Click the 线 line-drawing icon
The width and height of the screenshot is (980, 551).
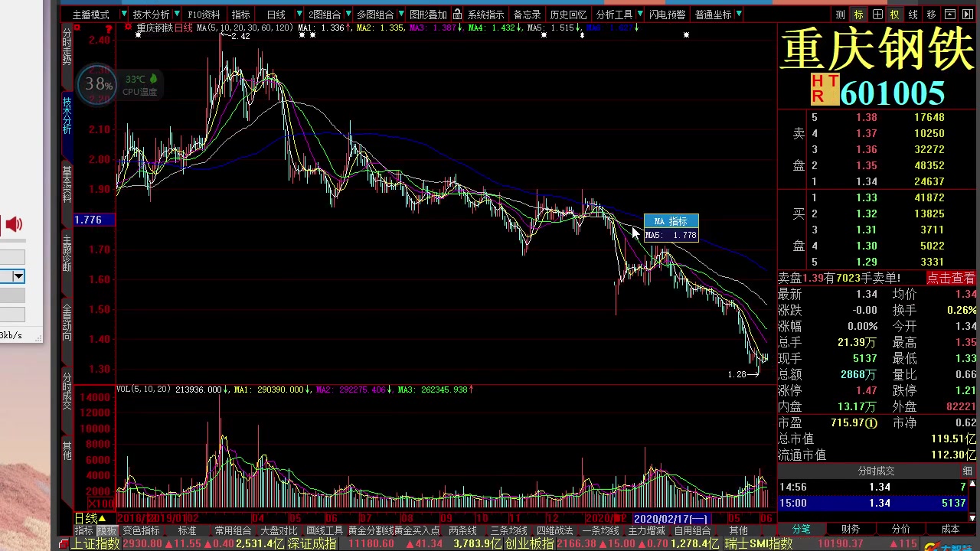click(913, 15)
